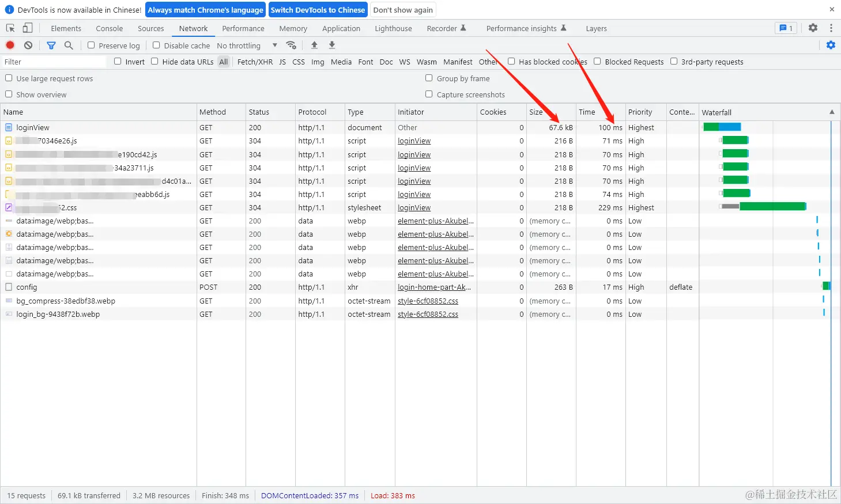Open the Lighthouse tab
Image resolution: width=841 pixels, height=504 pixels.
click(393, 28)
